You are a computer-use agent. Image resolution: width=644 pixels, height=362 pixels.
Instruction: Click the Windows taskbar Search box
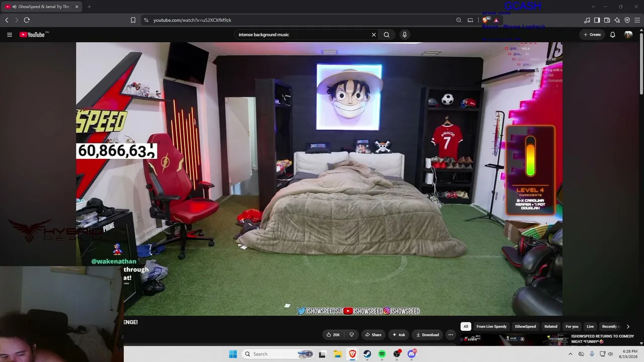pyautogui.click(x=278, y=354)
